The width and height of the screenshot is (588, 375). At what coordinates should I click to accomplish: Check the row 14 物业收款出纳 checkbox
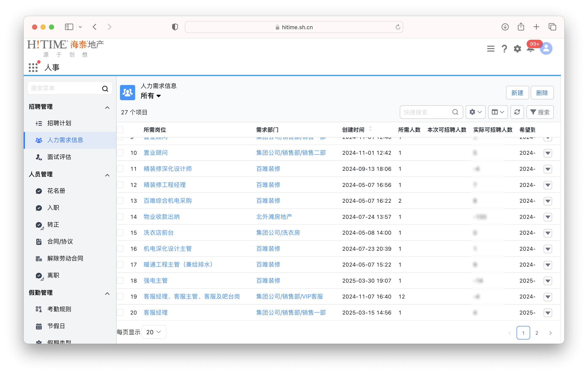pyautogui.click(x=120, y=217)
